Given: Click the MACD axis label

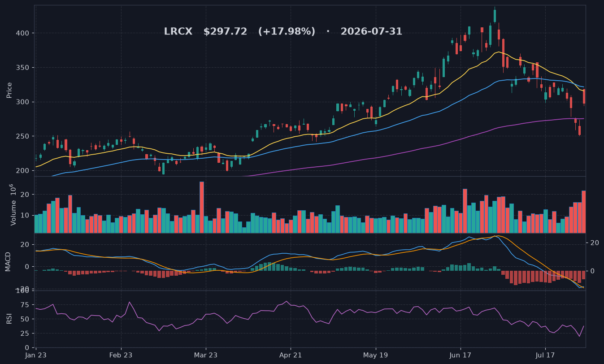Looking at the screenshot, I should 8,261.
